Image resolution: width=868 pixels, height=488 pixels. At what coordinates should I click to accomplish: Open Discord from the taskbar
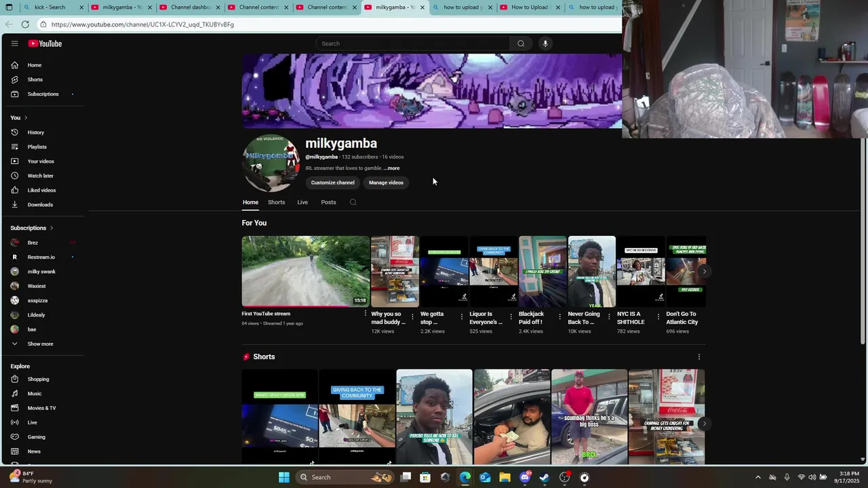(525, 477)
